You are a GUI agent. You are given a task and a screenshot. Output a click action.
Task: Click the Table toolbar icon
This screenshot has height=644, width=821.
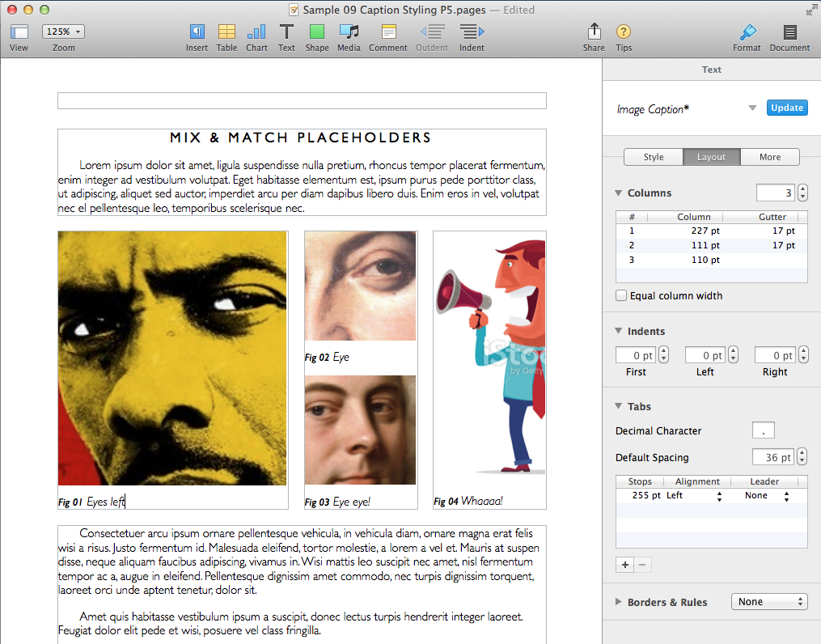(x=227, y=32)
